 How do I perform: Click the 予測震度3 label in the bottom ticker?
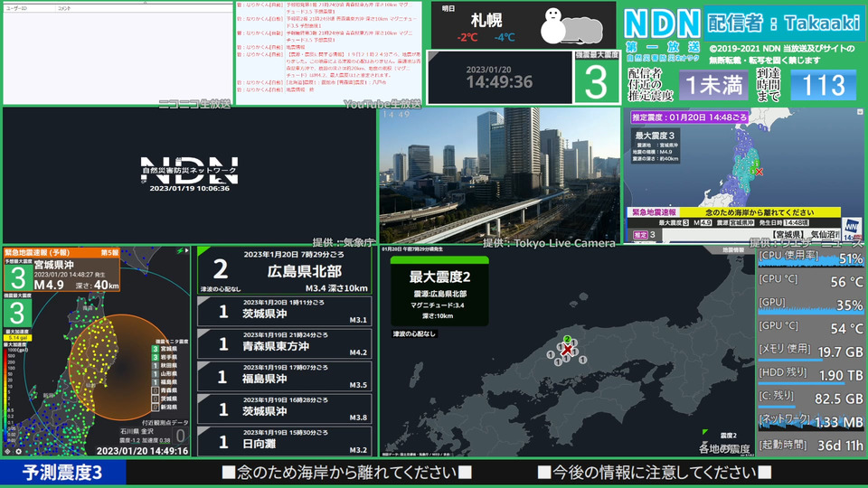pos(62,473)
